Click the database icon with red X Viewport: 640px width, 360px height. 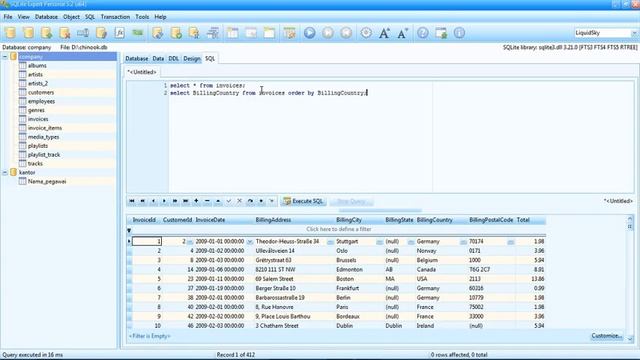[x=64, y=33]
